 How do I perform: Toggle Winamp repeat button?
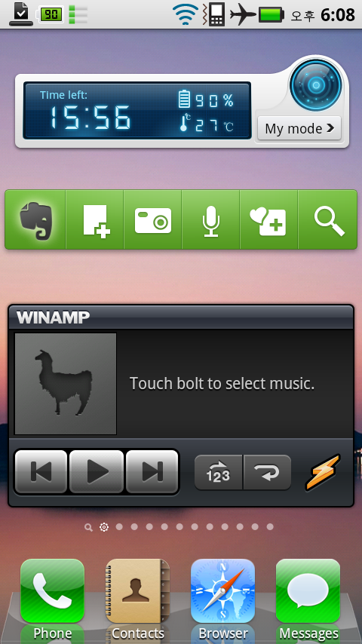267,472
